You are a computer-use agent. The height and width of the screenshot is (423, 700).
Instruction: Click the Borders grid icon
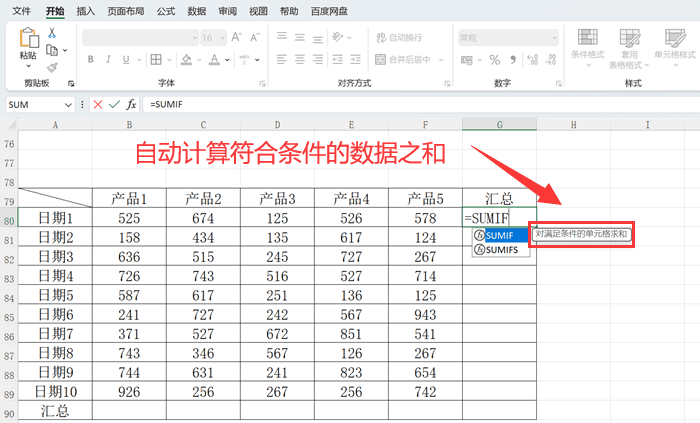[156, 59]
